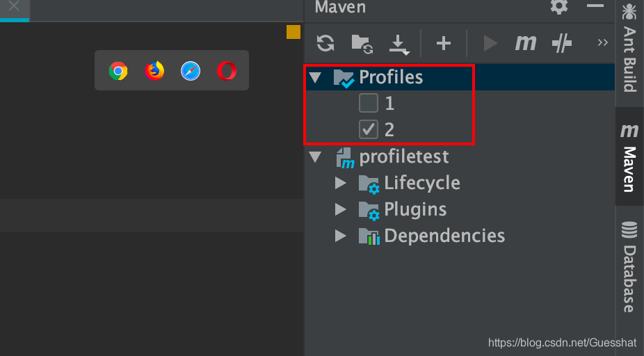Click the Maven panel title
Screen dimensions: 644x356
(340, 7)
